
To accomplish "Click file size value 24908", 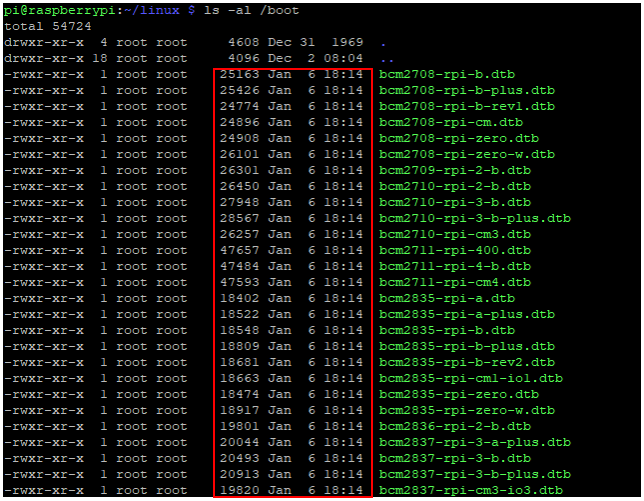I will coord(239,138).
